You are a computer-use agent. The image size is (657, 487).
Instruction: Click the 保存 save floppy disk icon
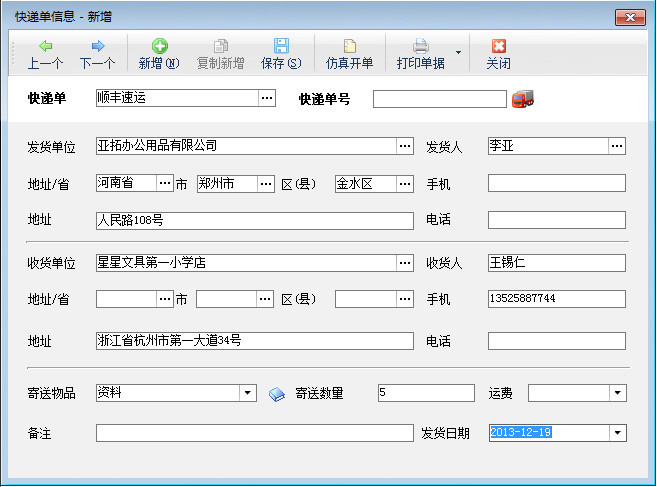[281, 46]
